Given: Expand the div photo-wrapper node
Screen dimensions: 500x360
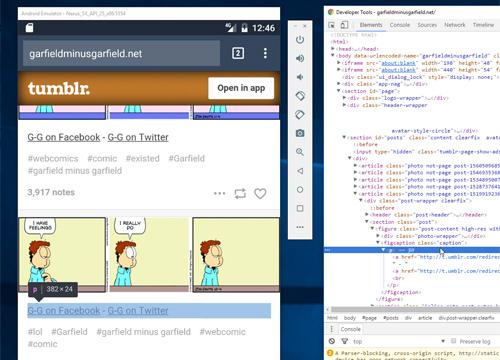Looking at the screenshot, I should [378, 236].
